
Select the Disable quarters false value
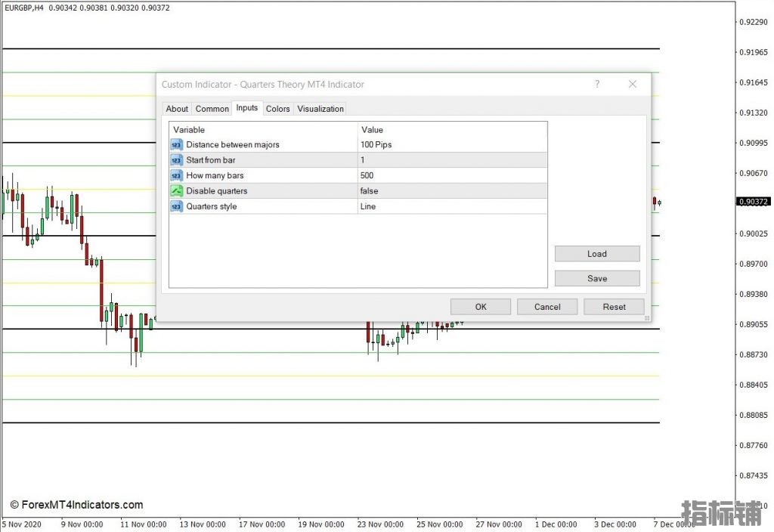452,191
